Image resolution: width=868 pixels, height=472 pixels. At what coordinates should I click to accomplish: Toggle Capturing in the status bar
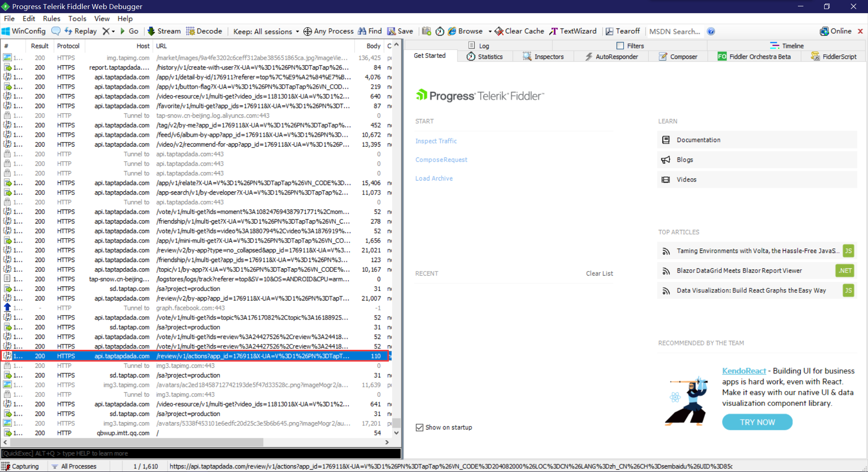(20, 466)
